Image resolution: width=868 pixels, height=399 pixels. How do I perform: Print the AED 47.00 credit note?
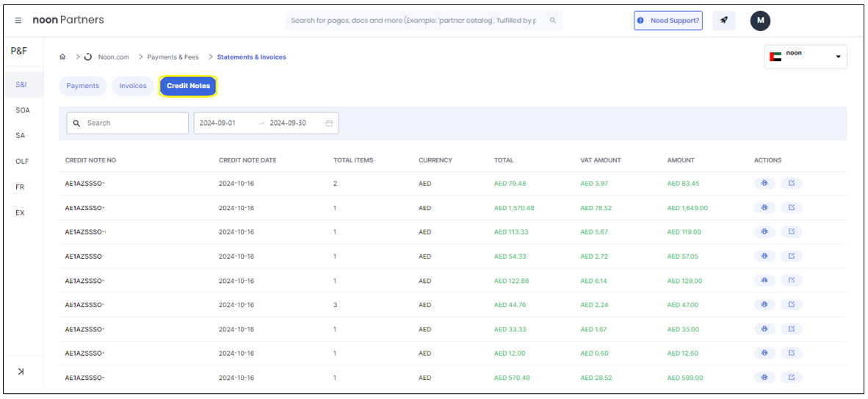[x=764, y=305]
